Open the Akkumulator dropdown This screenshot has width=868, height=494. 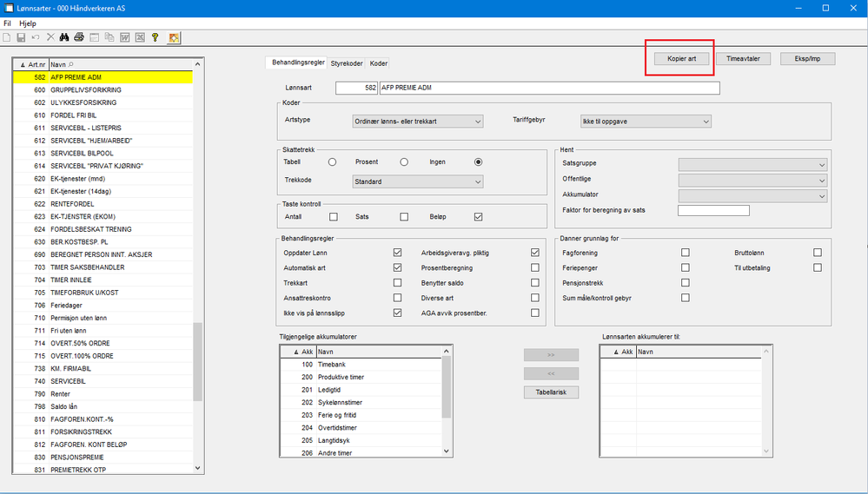tap(752, 196)
